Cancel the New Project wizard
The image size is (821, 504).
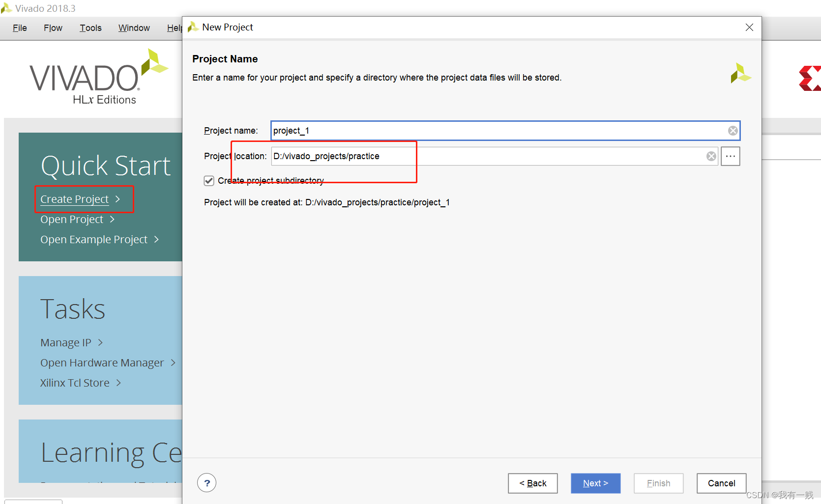(x=721, y=483)
